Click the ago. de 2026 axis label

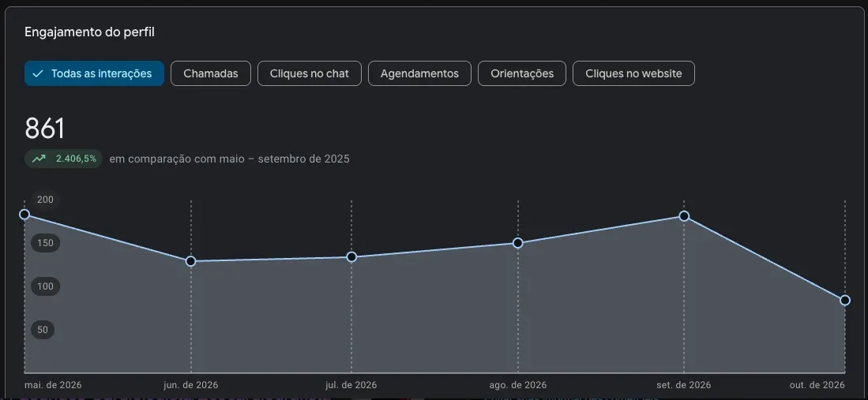click(518, 385)
